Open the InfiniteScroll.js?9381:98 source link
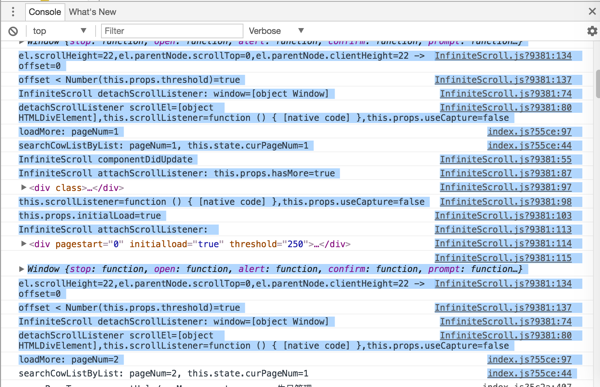 coord(505,202)
